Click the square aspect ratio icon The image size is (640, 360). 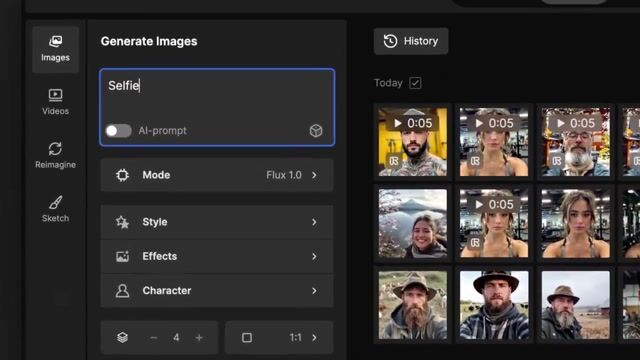(x=247, y=338)
